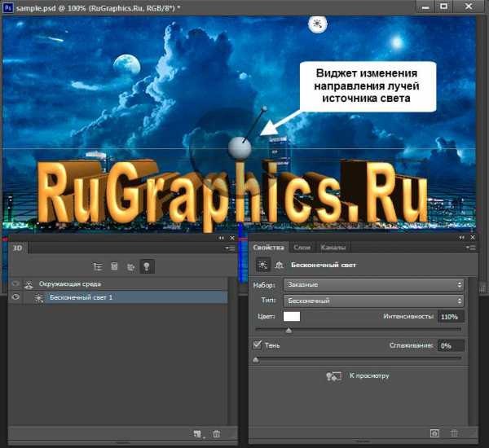Open the Набор preset dropdown
Viewport: 489px width, 448px height.
373,285
